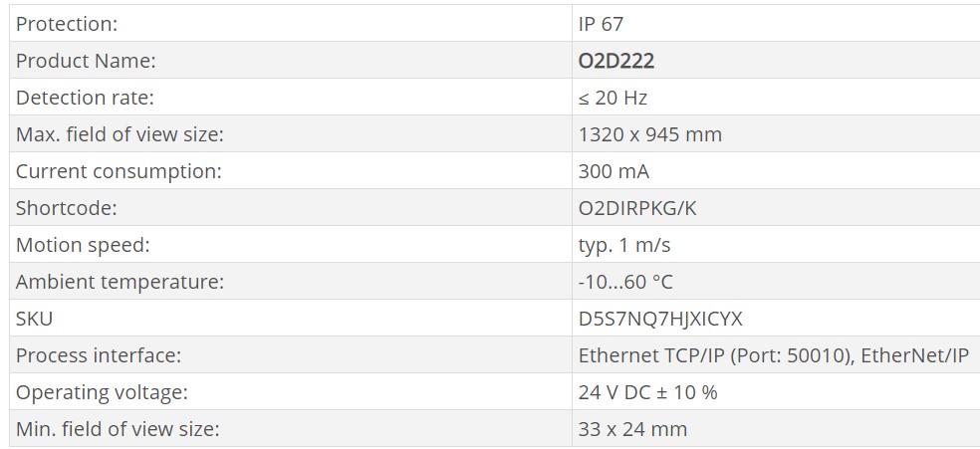Screen dimensions: 980x449
Task: Click the Ambient temperature label
Action: tap(120, 282)
